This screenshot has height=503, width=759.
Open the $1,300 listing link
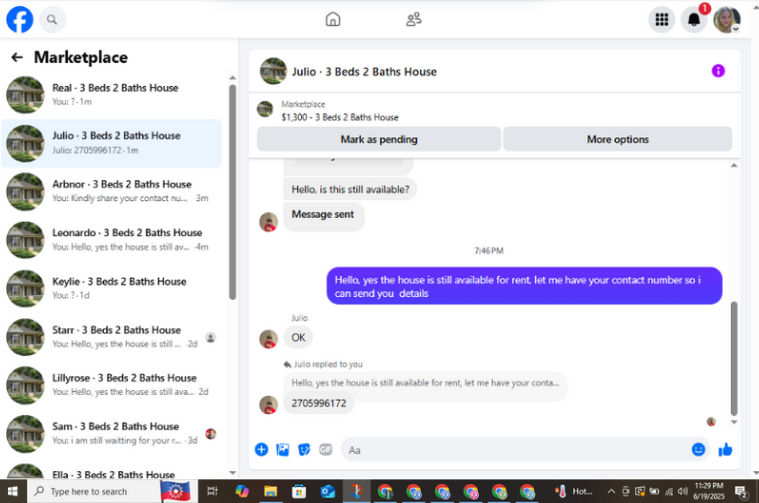[340, 117]
